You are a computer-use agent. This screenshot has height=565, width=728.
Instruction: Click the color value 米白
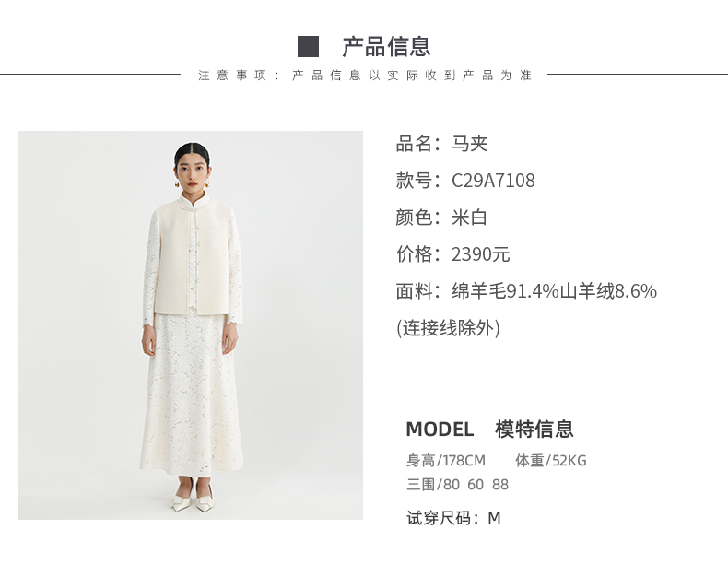click(x=469, y=218)
